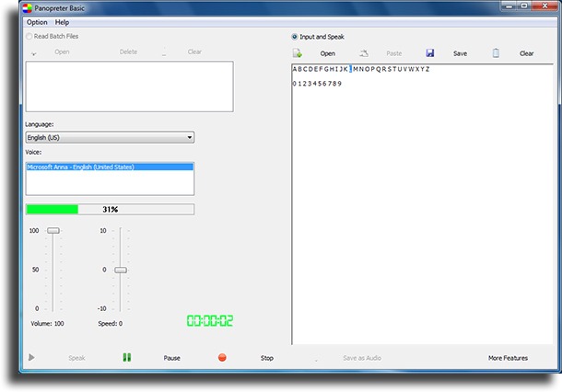Screen dimensions: 562x392
Task: Click the blue floppy disk Save icon
Action: [x=429, y=53]
